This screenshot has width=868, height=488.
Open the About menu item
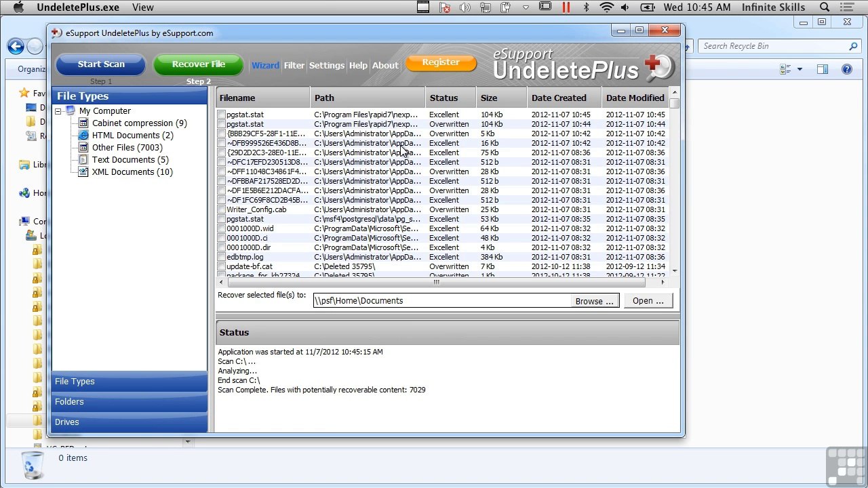tap(385, 66)
